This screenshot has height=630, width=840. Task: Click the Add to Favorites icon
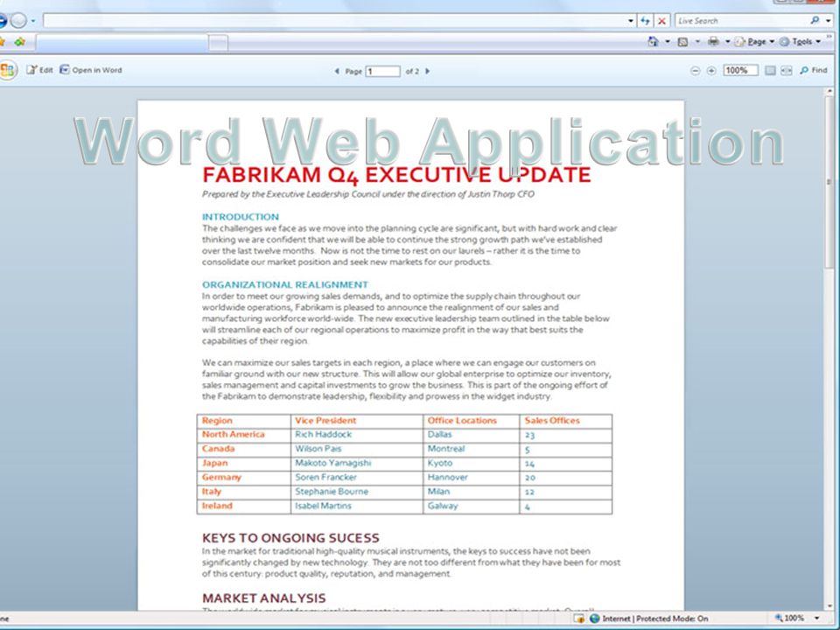tap(20, 42)
